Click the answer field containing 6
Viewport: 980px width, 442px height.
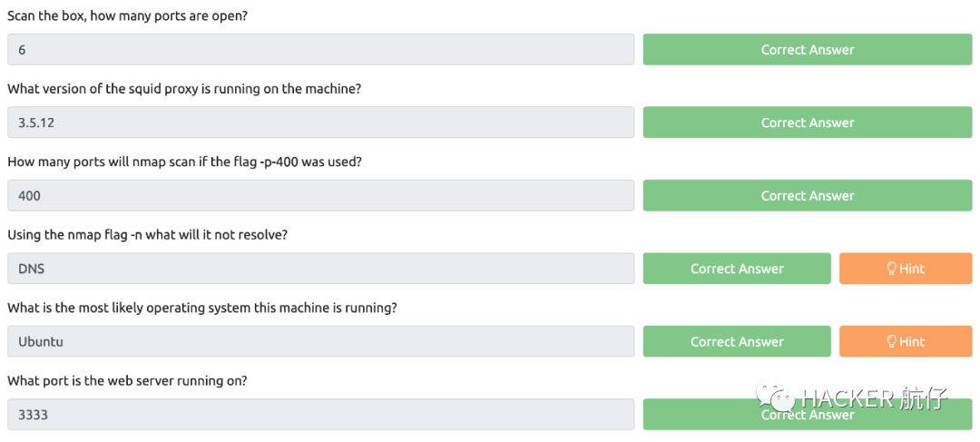pyautogui.click(x=320, y=50)
